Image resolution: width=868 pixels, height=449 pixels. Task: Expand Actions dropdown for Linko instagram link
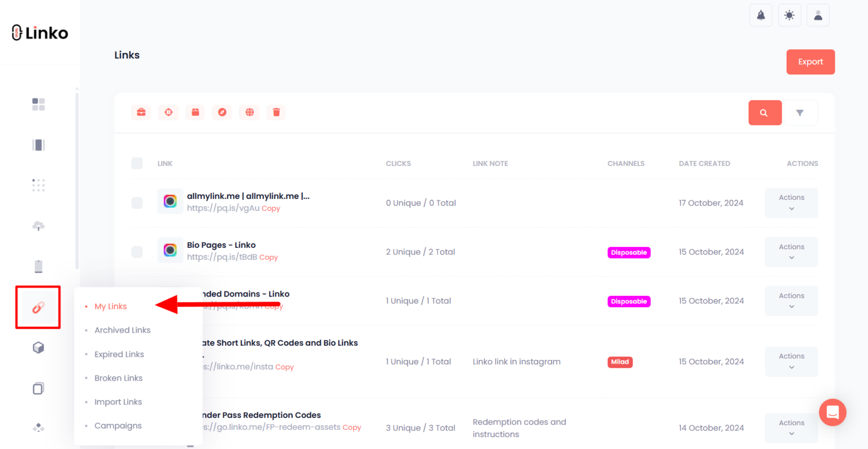[x=791, y=361]
